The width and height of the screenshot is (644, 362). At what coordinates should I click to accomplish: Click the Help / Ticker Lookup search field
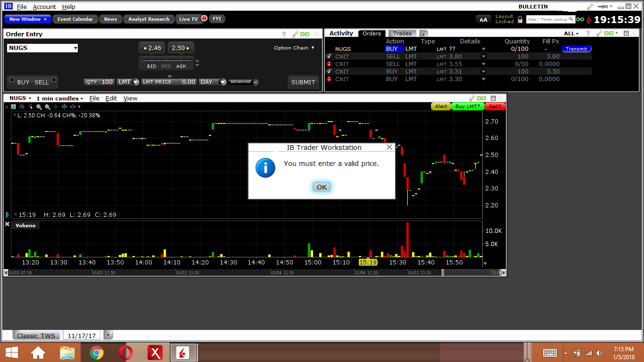point(550,19)
